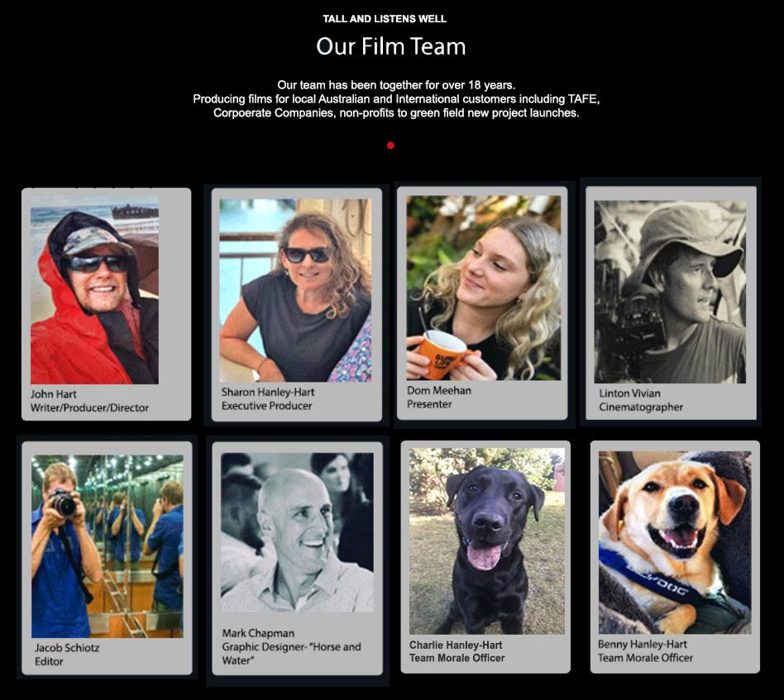Screen dimensions: 784x700
Task: Select Charlie's 'Team Morale Officer' title
Action: coord(457,658)
